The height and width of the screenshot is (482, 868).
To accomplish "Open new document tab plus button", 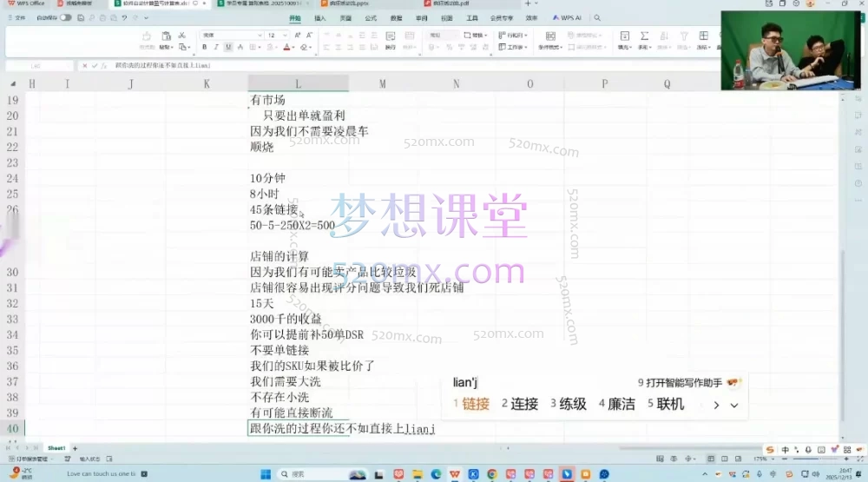I will point(528,3).
